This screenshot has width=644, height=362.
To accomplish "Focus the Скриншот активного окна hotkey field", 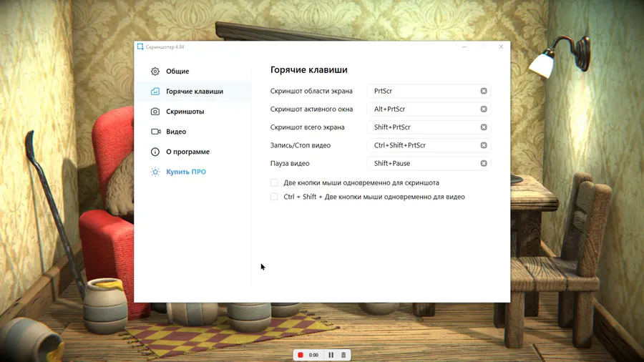I will click(x=429, y=109).
